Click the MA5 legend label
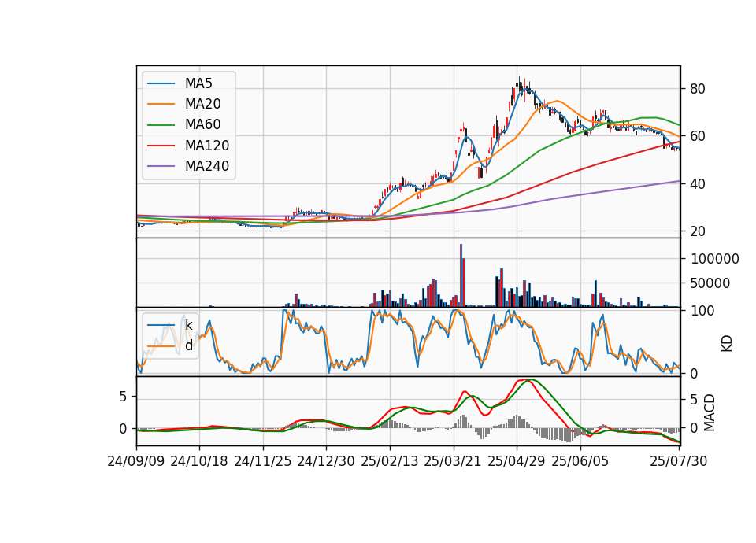 pos(198,83)
